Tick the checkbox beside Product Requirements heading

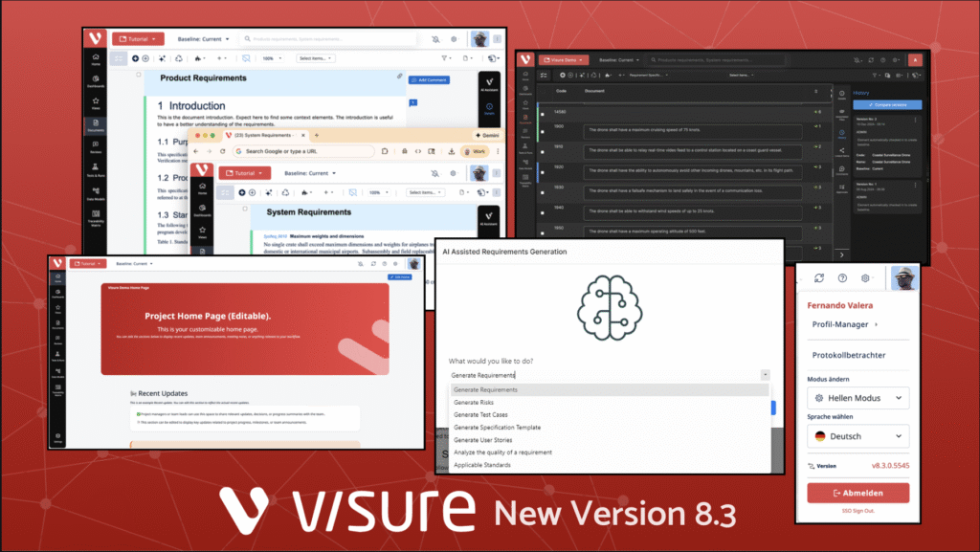pos(138,75)
